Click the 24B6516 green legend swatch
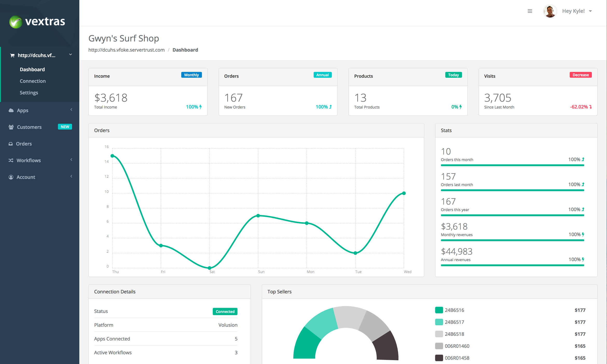607x364 pixels. pyautogui.click(x=439, y=310)
